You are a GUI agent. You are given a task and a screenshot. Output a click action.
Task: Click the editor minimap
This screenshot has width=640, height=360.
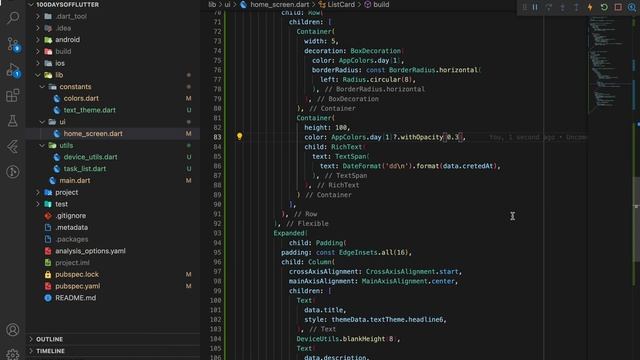click(609, 65)
